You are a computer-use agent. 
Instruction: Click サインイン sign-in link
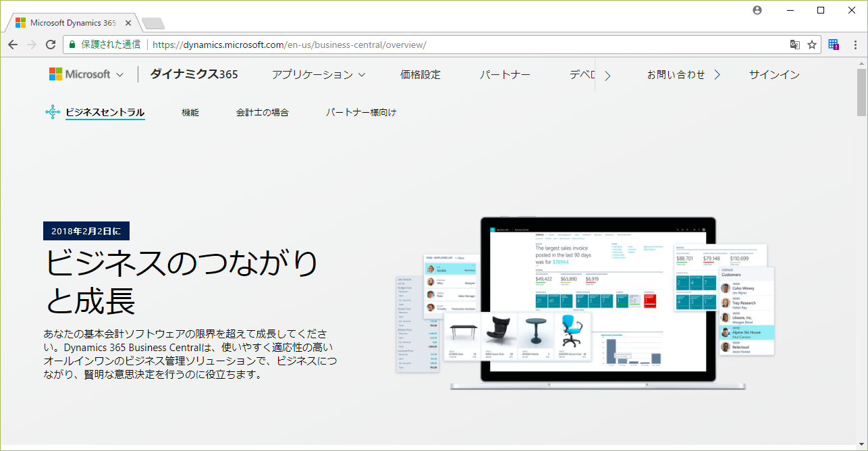pyautogui.click(x=774, y=75)
